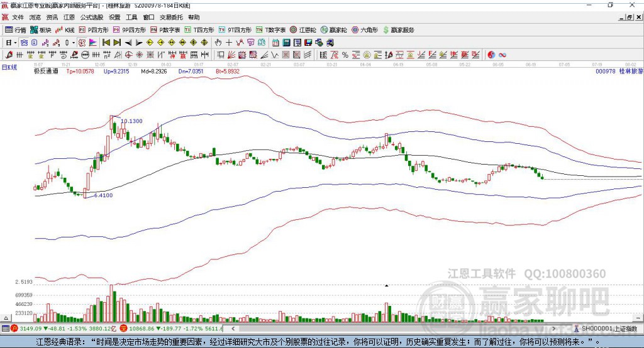Click the black left arrow icon

128,43
